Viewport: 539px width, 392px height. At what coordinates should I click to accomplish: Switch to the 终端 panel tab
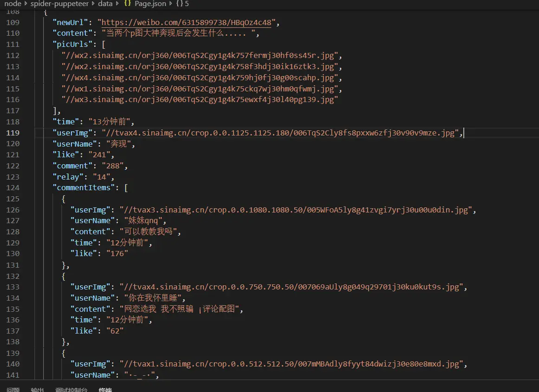pyautogui.click(x=105, y=389)
